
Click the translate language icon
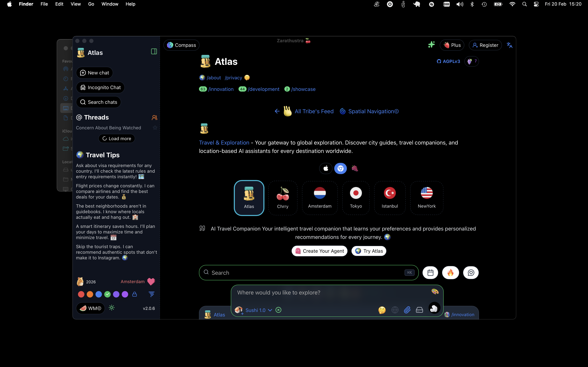point(510,45)
